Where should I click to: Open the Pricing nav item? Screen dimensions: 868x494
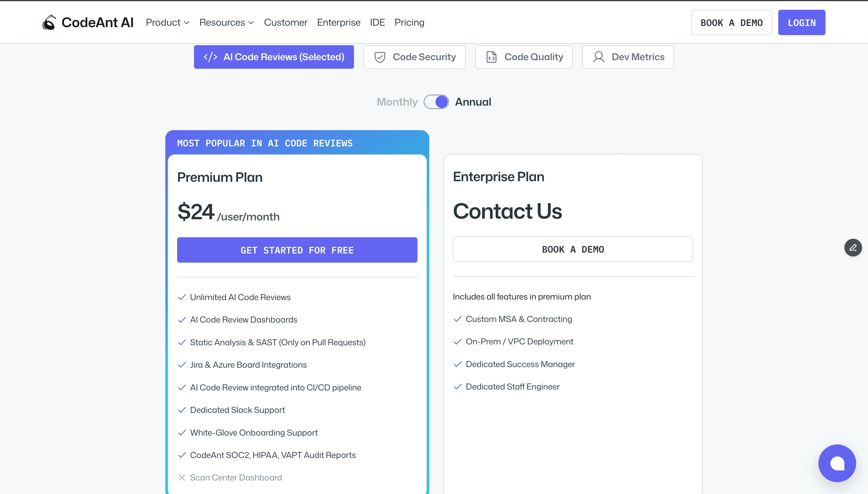(409, 22)
